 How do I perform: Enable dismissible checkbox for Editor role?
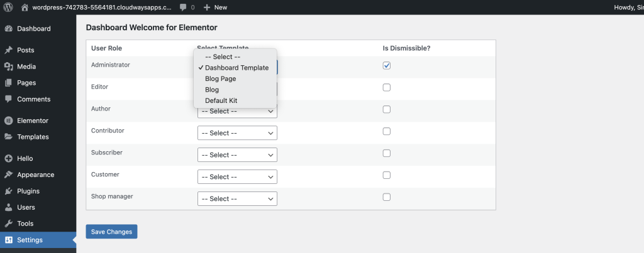coord(387,87)
